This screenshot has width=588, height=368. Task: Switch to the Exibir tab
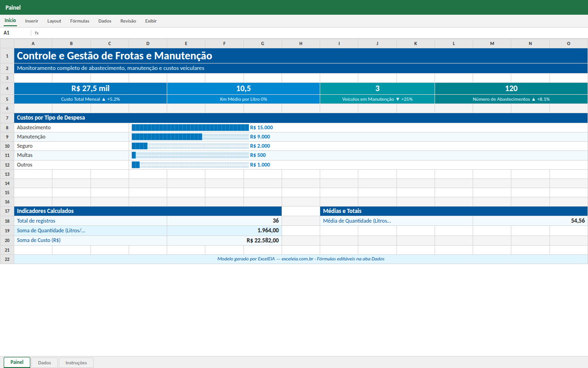tap(151, 21)
